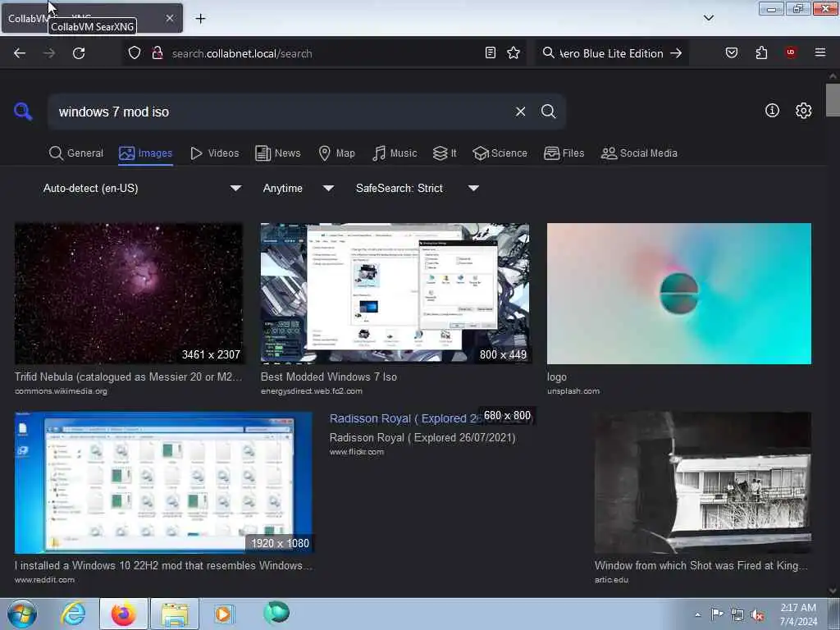Switch to the General category
The height and width of the screenshot is (630, 840).
(75, 153)
